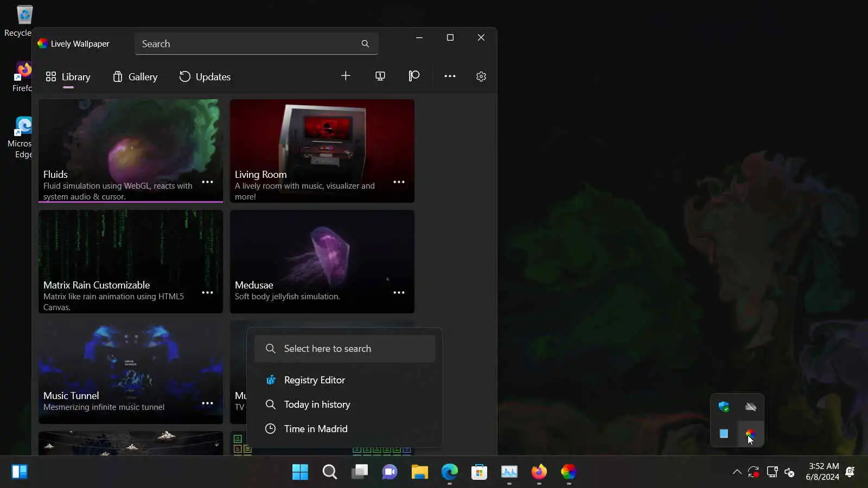Click the sync status icon in system tray
The height and width of the screenshot is (488, 868).
coord(754,472)
